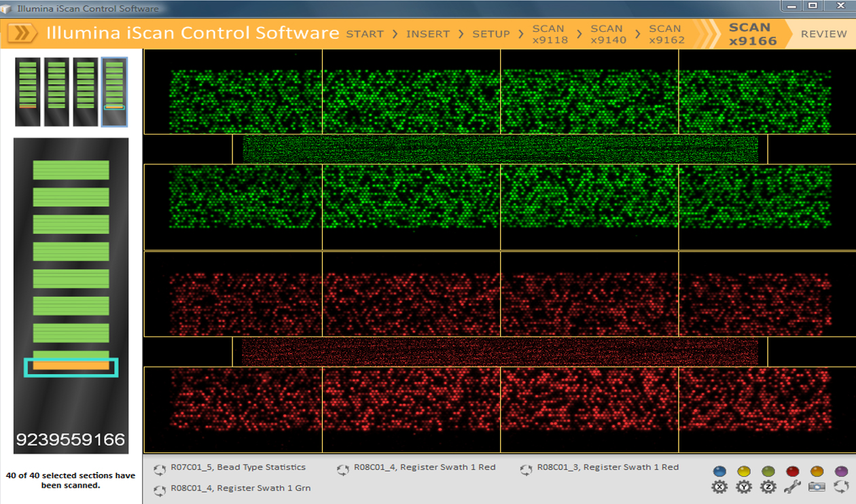The height and width of the screenshot is (504, 856).
Task: Click the purple status indicator light
Action: click(x=841, y=471)
